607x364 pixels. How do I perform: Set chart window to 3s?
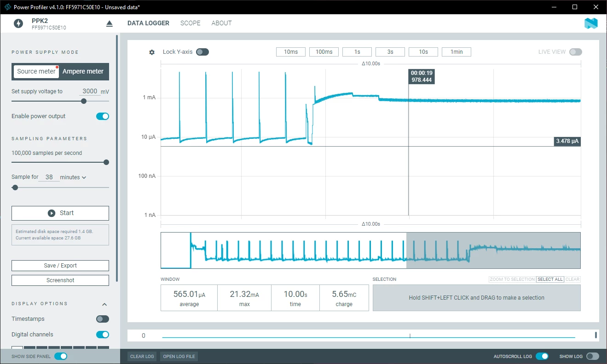coord(390,52)
